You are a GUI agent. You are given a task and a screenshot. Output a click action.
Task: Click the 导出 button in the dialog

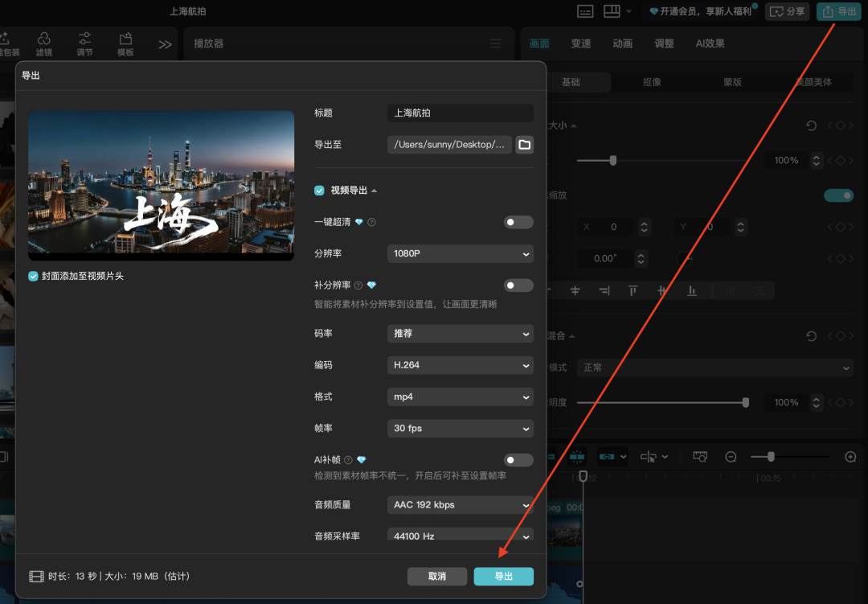pyautogui.click(x=503, y=577)
